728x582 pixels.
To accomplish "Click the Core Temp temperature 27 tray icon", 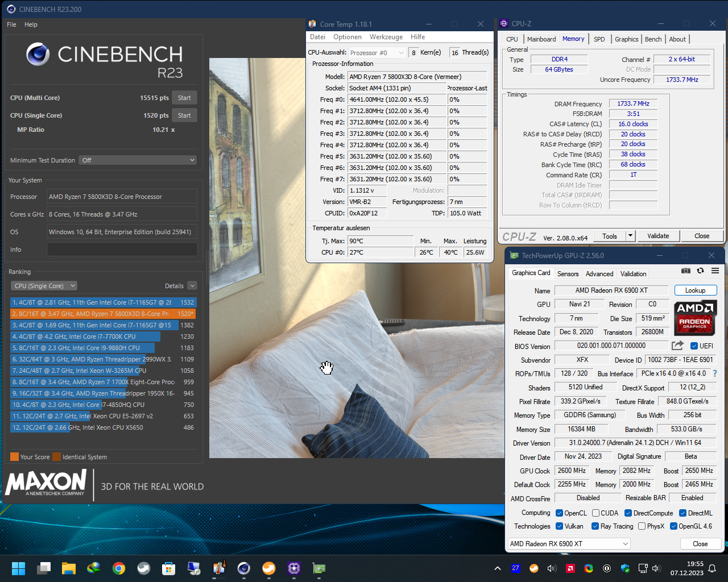I will point(516,568).
